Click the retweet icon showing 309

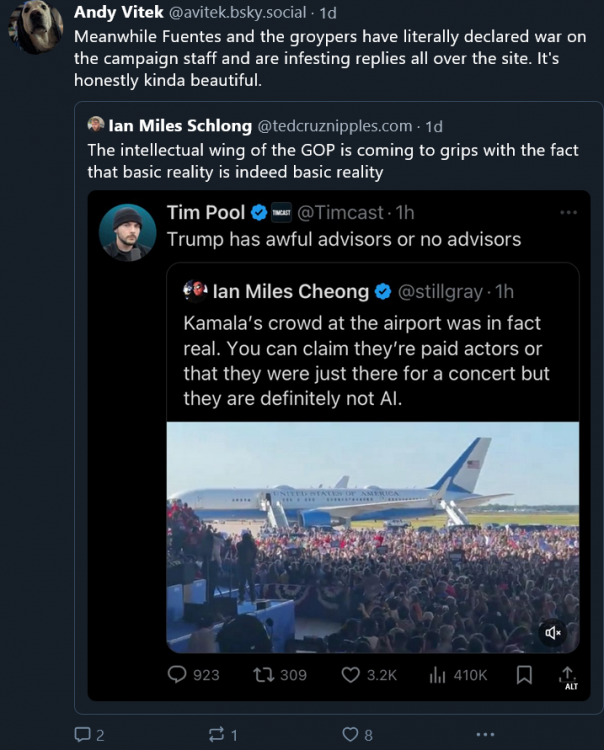pos(263,675)
